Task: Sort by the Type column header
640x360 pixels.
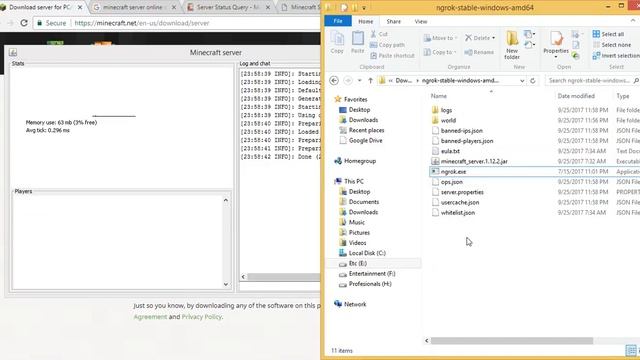Action: (x=623, y=96)
